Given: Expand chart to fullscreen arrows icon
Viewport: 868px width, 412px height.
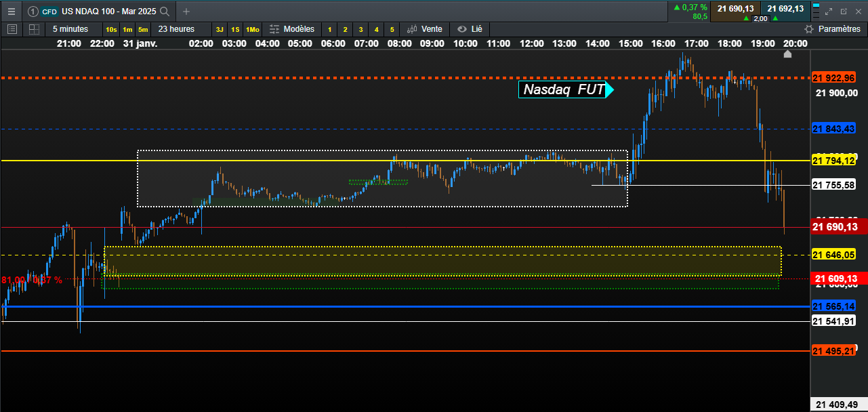Looking at the screenshot, I should [829, 12].
